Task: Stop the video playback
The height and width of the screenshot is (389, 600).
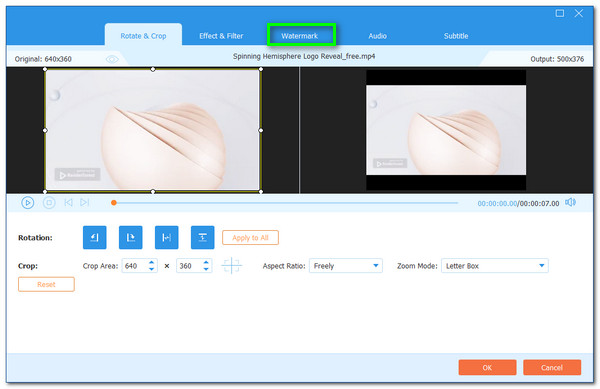Action: point(49,202)
